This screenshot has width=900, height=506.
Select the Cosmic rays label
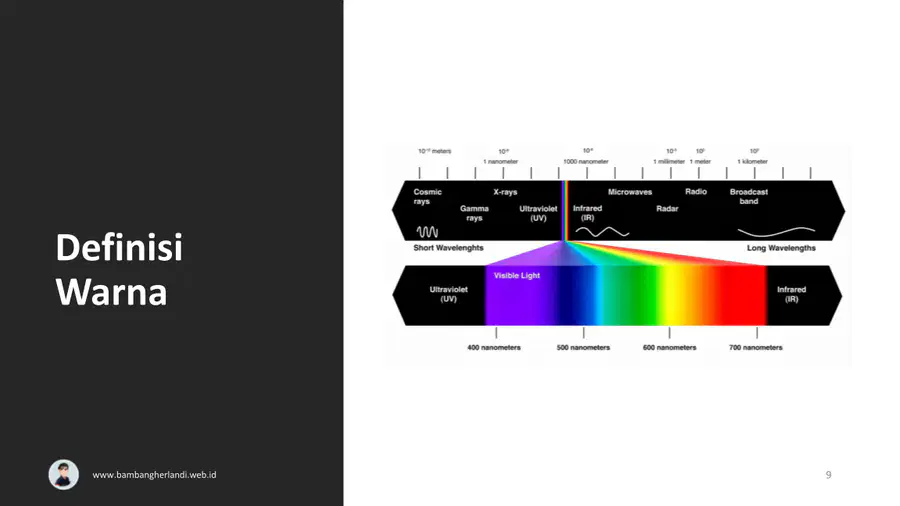(x=427, y=196)
